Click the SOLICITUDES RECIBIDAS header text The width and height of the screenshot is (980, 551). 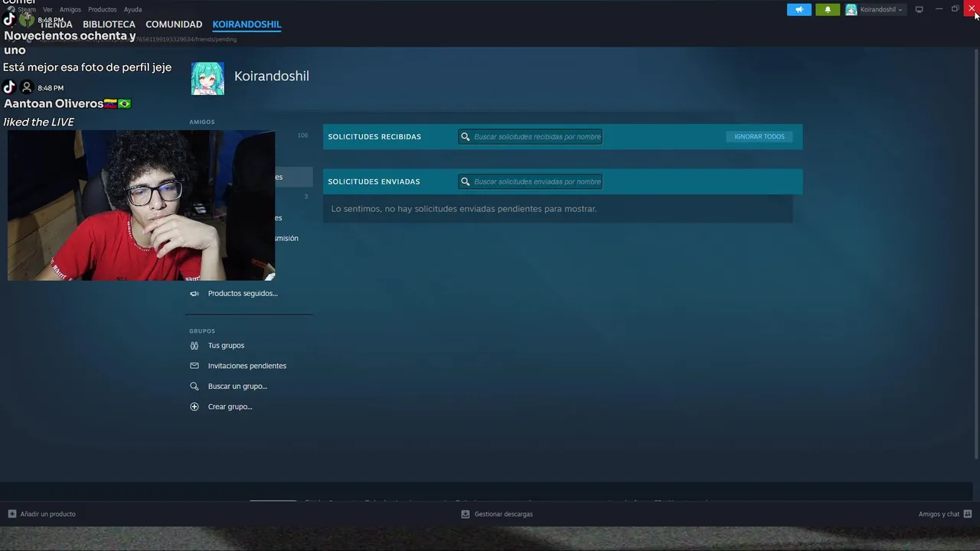pyautogui.click(x=374, y=137)
